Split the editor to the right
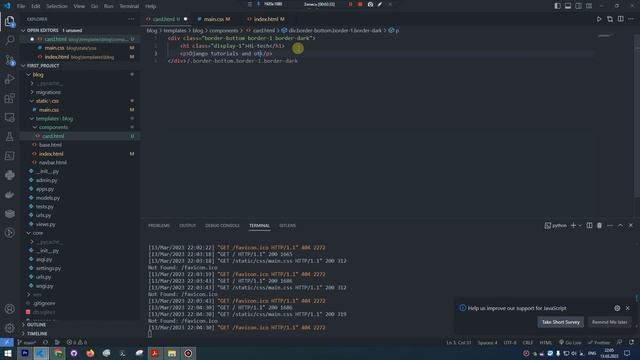This screenshot has width=640, height=360. (620, 19)
